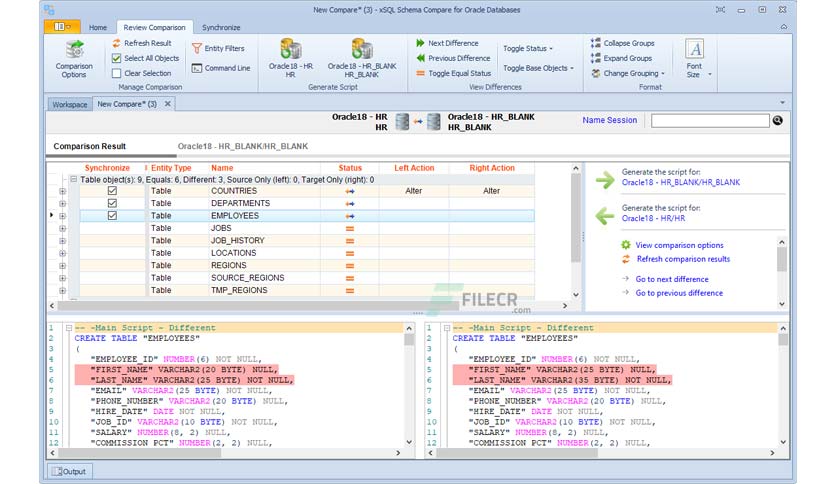Open tab list dropdown arrow
The height and width of the screenshot is (484, 836).
click(x=783, y=102)
